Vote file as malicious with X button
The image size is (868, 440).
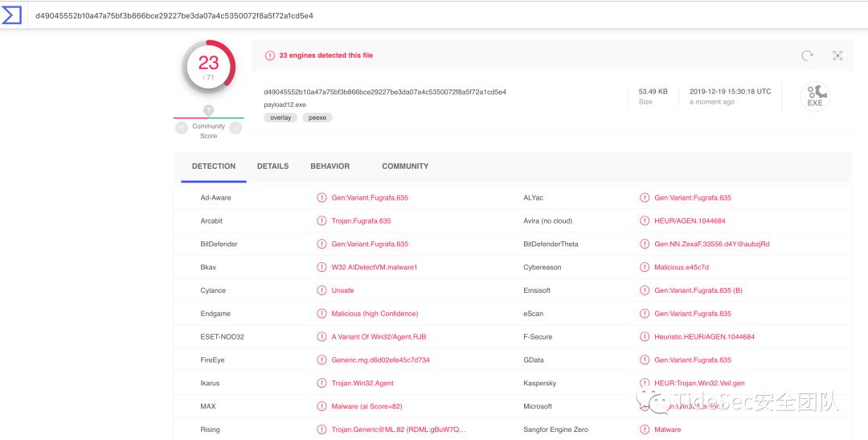tap(182, 127)
